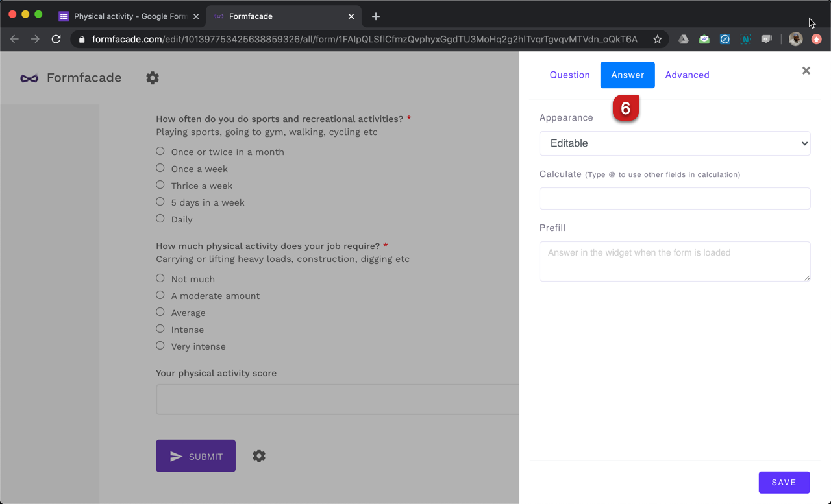Switch to the Physical activity Google Forms tab
Viewport: 831px width, 504px height.
point(128,16)
